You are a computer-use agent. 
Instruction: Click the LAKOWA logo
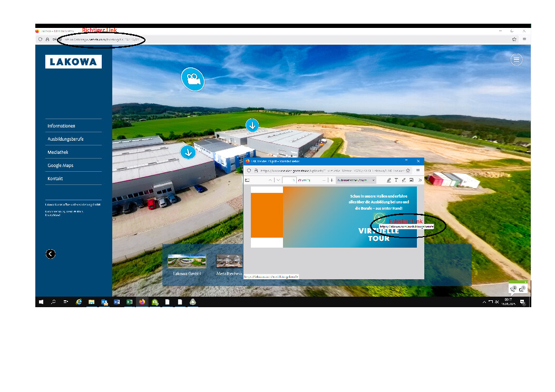click(73, 62)
